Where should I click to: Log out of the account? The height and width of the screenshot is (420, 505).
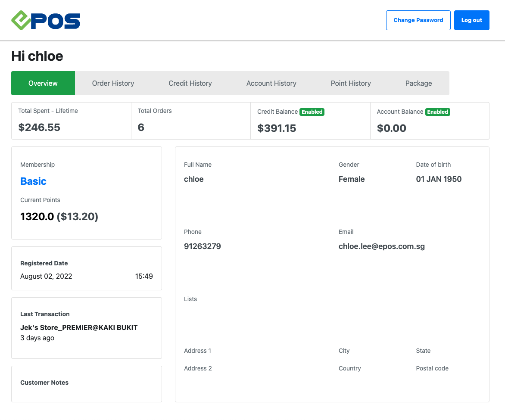(x=471, y=20)
